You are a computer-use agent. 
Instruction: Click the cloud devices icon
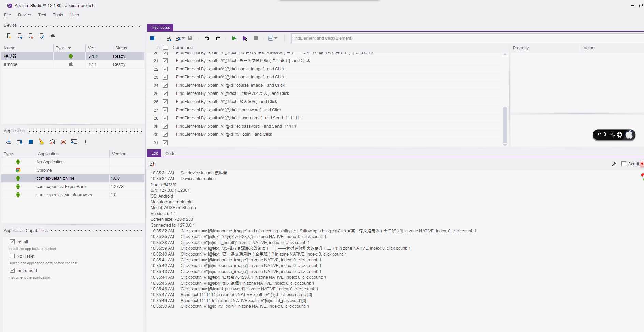(53, 36)
